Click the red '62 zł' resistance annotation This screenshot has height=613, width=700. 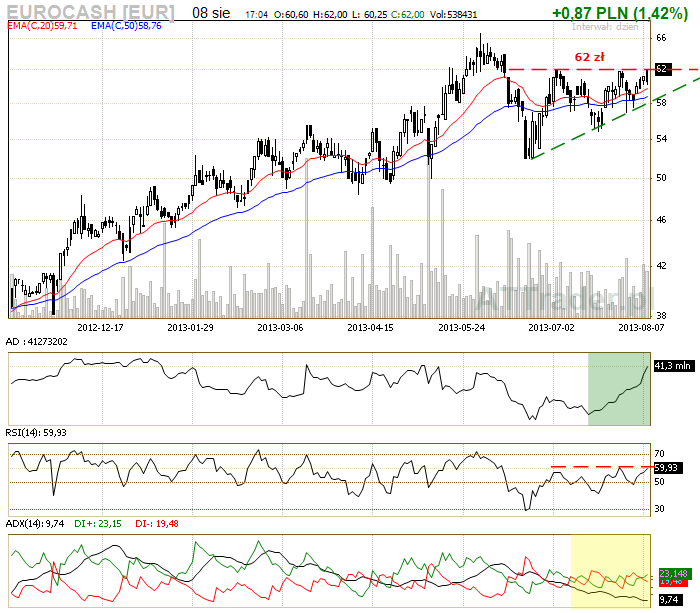(x=589, y=57)
